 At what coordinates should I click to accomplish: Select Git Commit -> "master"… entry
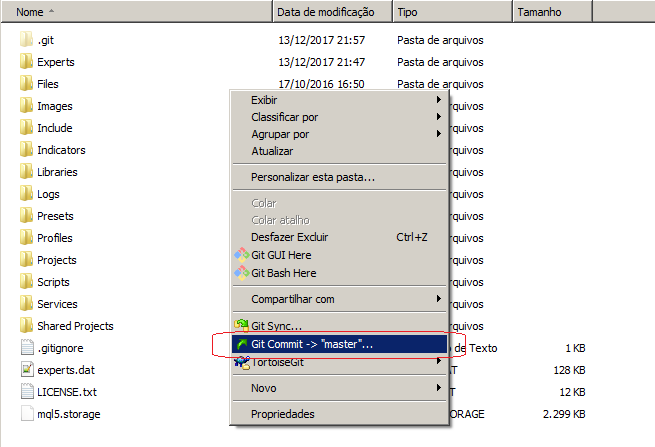340,344
